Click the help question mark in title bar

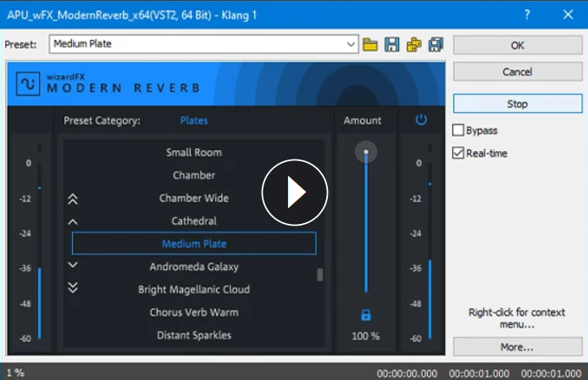click(527, 14)
